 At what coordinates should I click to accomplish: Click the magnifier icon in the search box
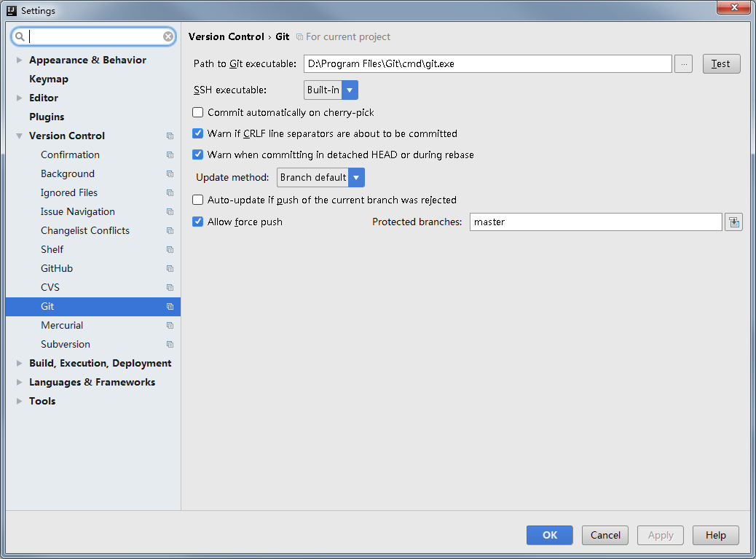20,36
